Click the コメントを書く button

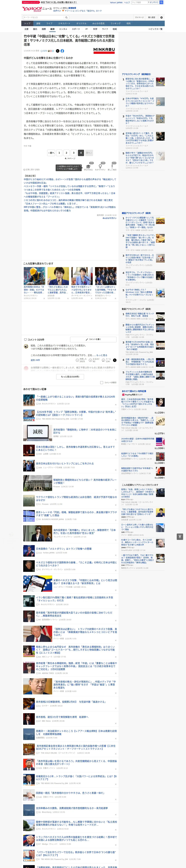coord(93,339)
